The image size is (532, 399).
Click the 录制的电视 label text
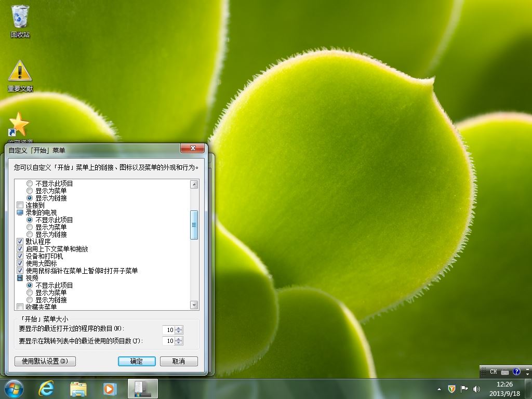(41, 212)
